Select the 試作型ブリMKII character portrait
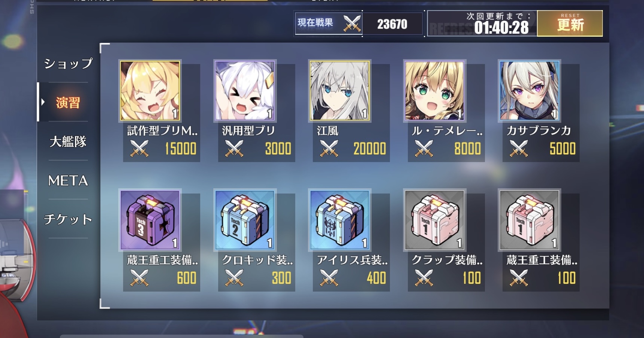The width and height of the screenshot is (644, 338). coord(150,91)
